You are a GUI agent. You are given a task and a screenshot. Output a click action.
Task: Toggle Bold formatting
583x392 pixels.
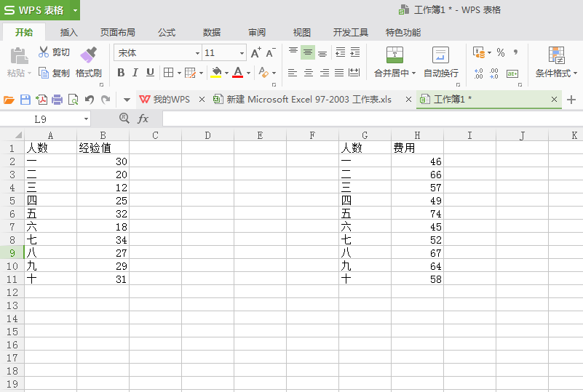pyautogui.click(x=121, y=73)
